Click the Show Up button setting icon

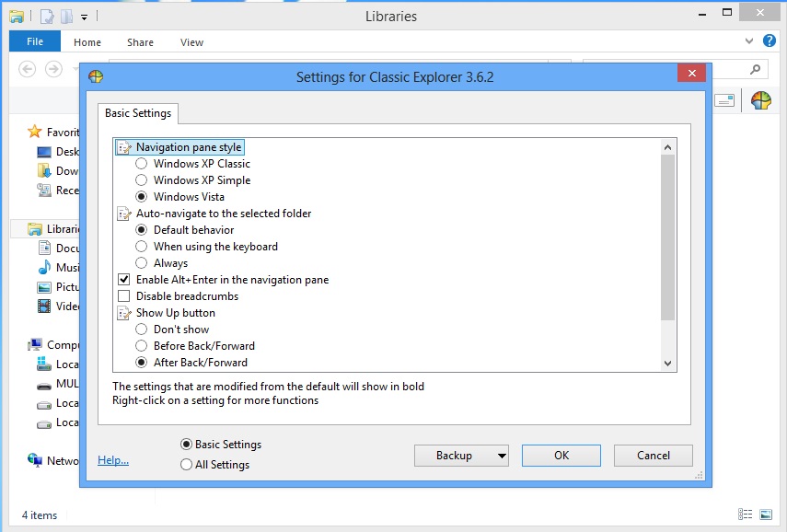pos(124,313)
